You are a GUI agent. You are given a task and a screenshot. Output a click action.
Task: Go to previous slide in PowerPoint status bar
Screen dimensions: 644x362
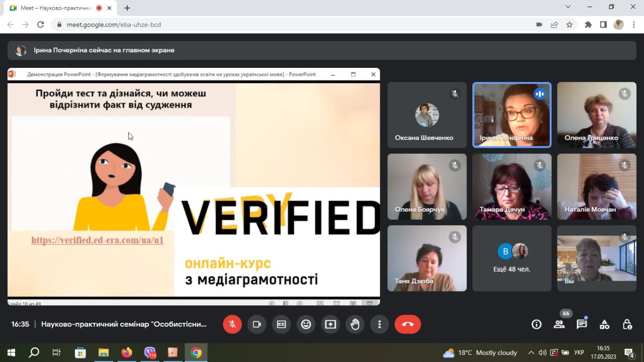[x=272, y=303]
